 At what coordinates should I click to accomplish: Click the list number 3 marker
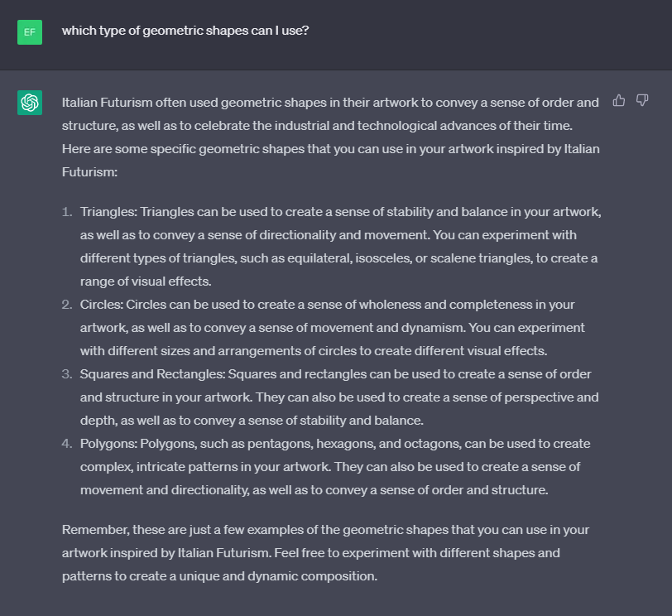pos(67,373)
